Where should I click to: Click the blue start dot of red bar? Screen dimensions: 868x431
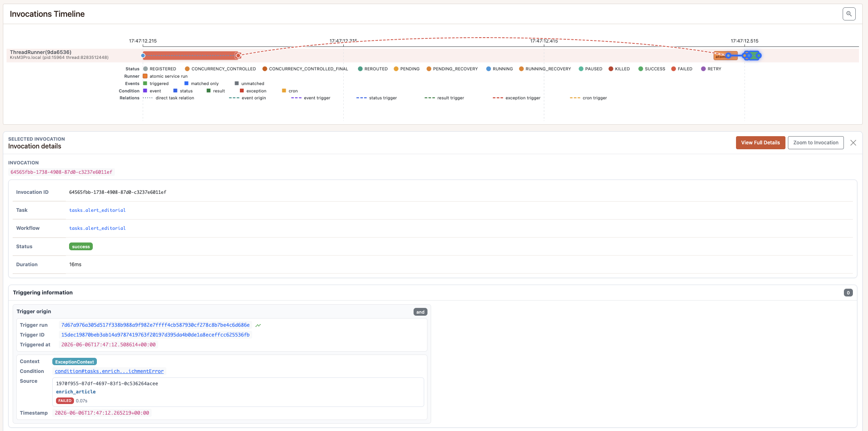pyautogui.click(x=143, y=56)
